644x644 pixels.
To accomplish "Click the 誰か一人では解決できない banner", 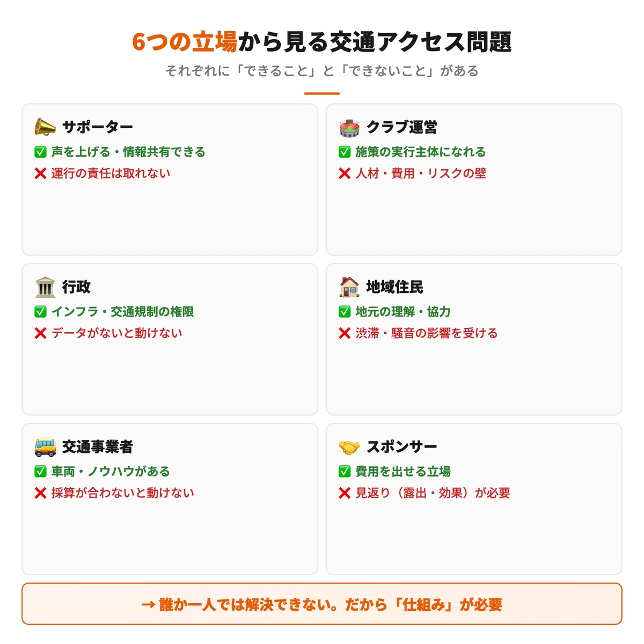I will pyautogui.click(x=322, y=604).
